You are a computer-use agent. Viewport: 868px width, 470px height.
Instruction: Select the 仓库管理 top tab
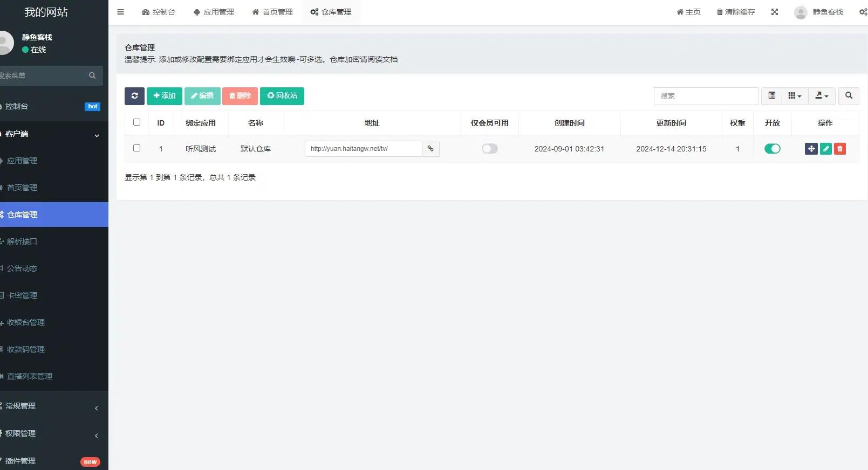pos(331,12)
